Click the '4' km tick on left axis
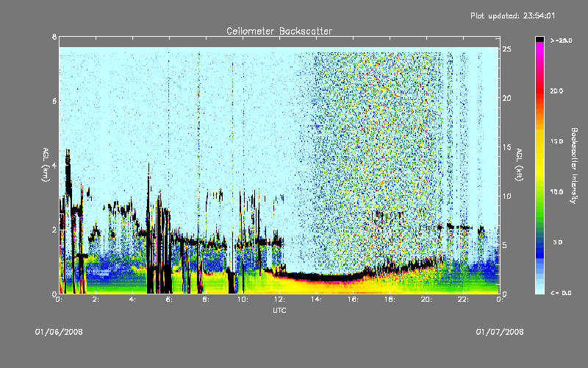This screenshot has height=368, width=588. click(x=54, y=165)
